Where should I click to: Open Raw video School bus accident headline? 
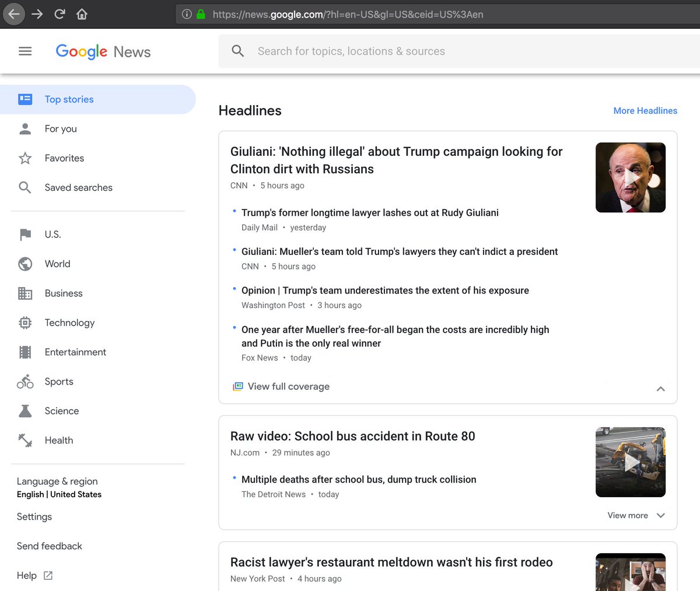point(352,436)
